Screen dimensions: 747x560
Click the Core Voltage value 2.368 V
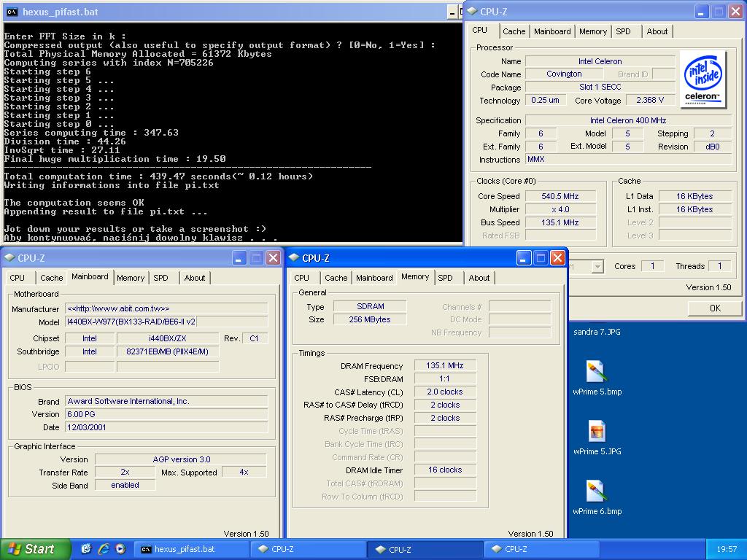650,100
